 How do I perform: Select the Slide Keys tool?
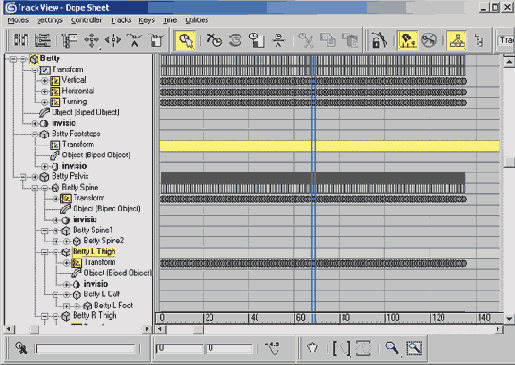113,40
